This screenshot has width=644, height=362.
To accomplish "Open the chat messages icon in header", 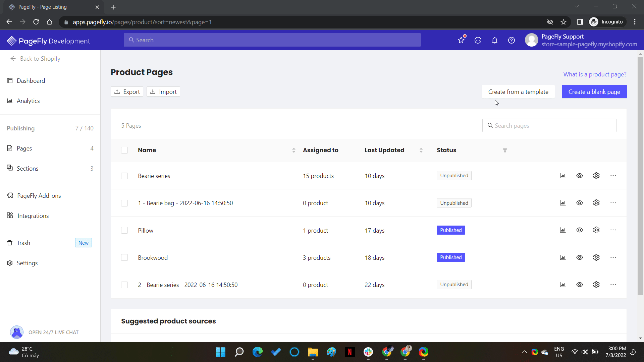I will pos(478,40).
